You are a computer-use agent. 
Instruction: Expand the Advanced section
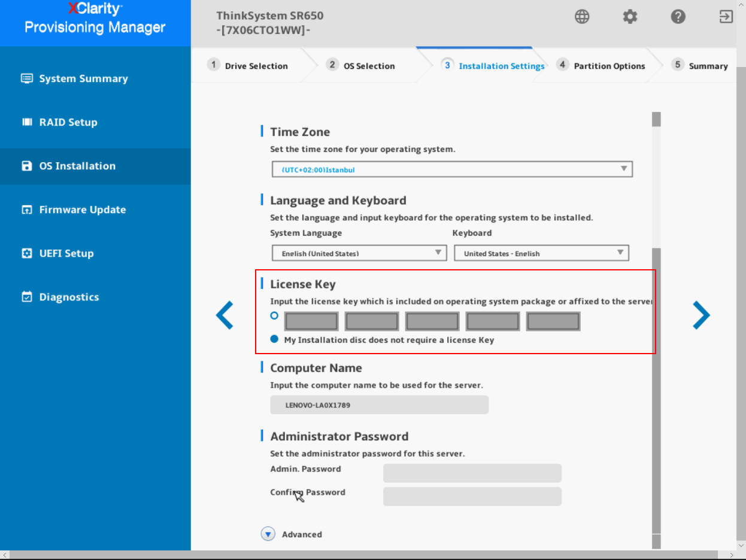pos(268,534)
